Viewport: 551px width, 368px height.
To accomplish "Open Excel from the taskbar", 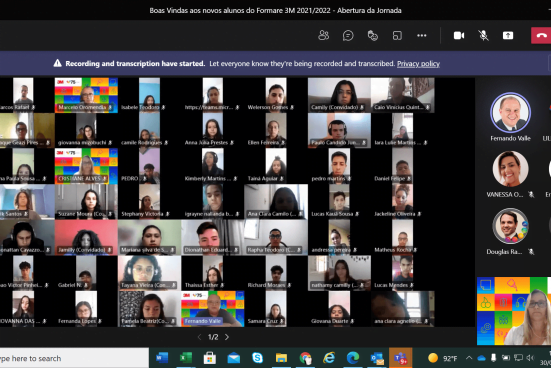I will 186,358.
